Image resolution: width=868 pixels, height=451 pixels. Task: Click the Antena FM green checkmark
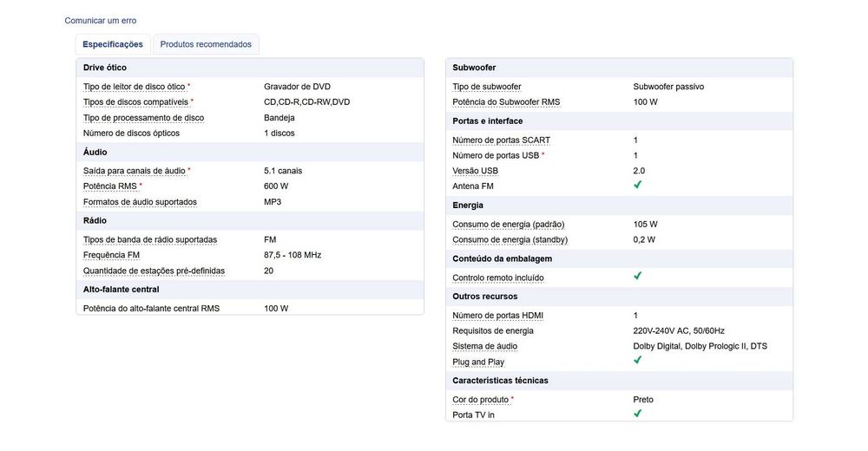[x=637, y=186]
